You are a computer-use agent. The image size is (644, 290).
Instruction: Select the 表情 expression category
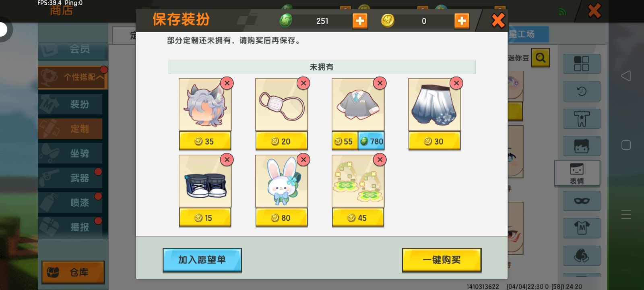click(x=577, y=173)
